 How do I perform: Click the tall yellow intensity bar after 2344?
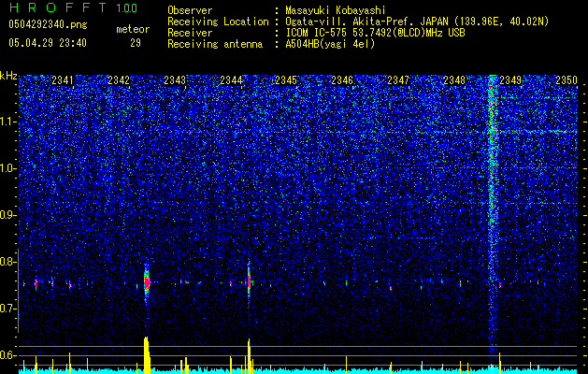(249, 356)
